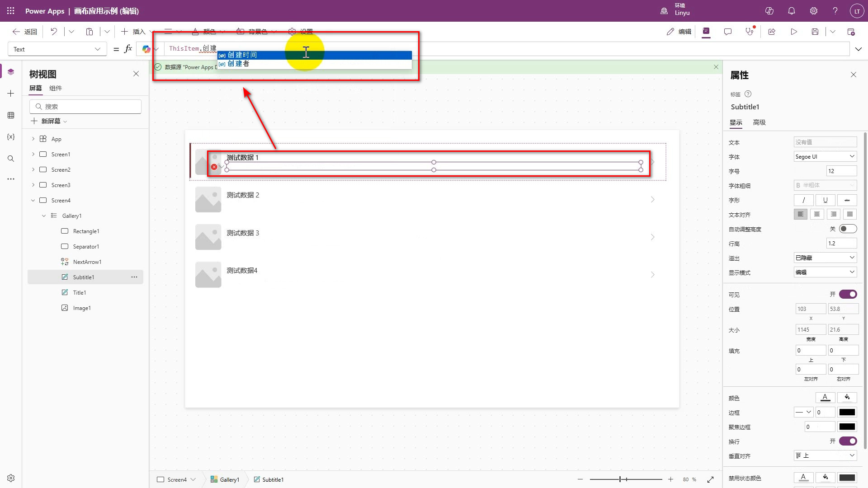868x488 pixels.
Task: Toggle the 可见 visibility switch
Action: point(848,294)
